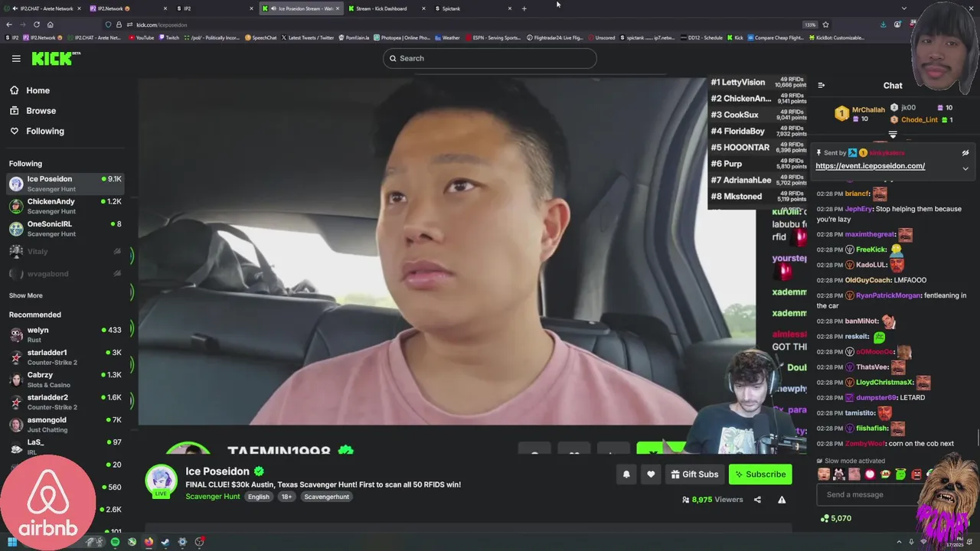Click green halo emote in quick bar
980x551 pixels.
(900, 474)
